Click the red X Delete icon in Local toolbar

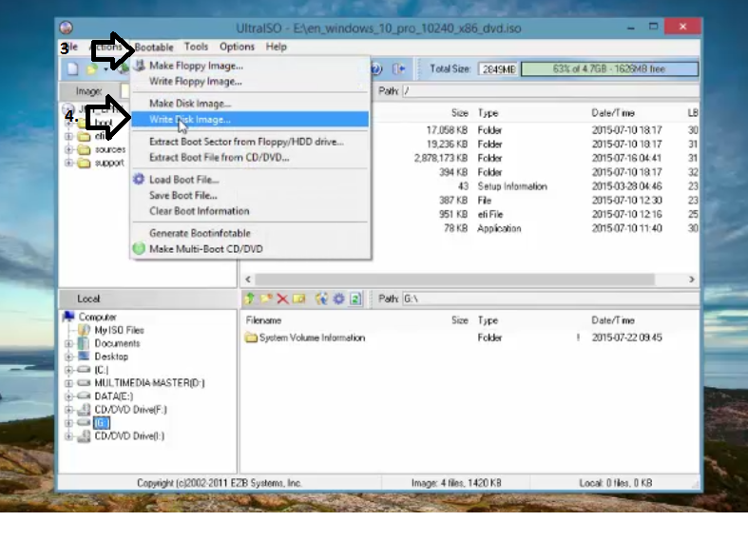pyautogui.click(x=282, y=299)
